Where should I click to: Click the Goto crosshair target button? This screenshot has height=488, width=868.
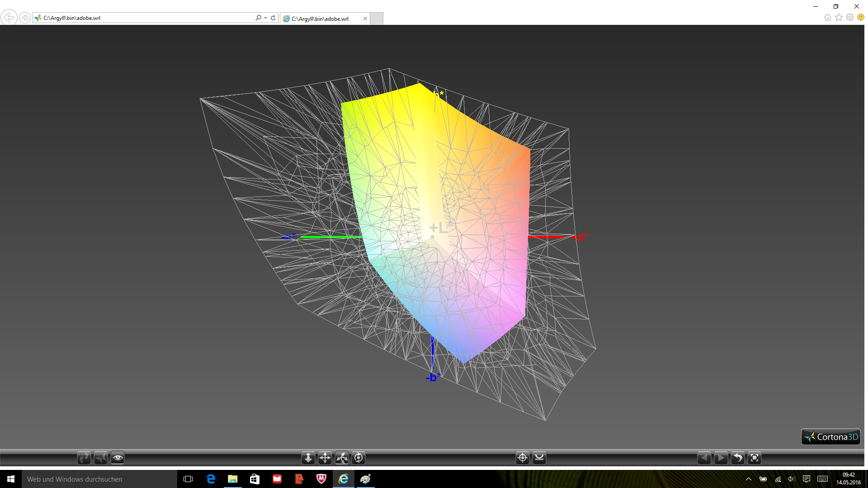[523, 458]
